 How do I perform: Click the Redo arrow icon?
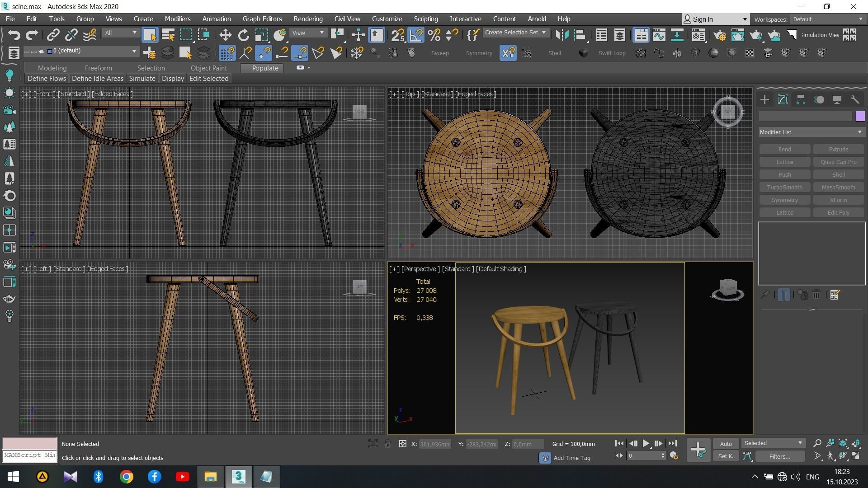click(32, 35)
